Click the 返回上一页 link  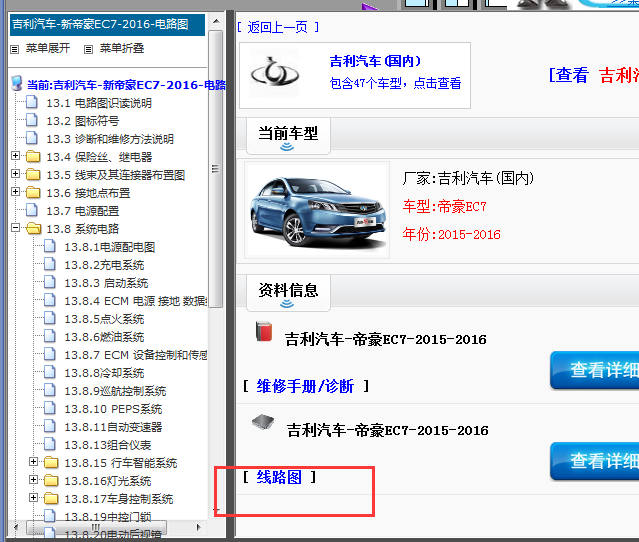click(278, 27)
